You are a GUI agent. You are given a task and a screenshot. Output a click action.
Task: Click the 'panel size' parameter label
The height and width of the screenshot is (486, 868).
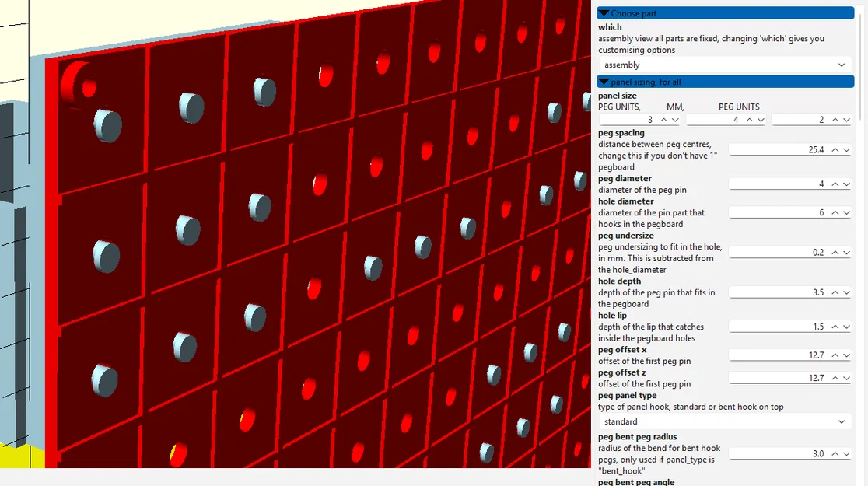618,96
